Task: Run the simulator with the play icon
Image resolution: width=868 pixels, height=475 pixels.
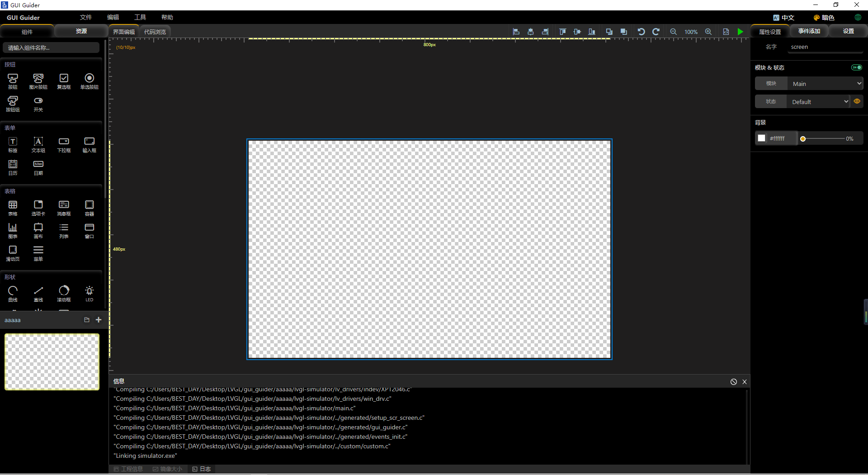Action: (740, 32)
